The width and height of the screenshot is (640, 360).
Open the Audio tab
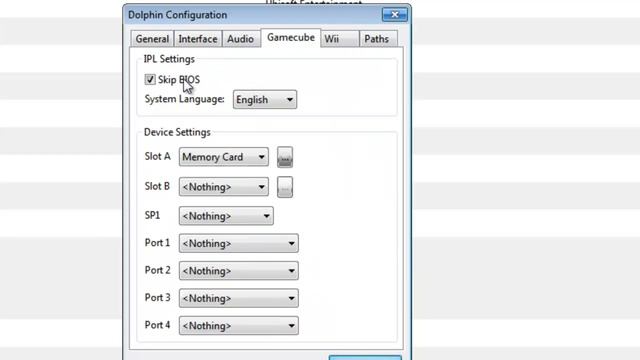point(241,39)
